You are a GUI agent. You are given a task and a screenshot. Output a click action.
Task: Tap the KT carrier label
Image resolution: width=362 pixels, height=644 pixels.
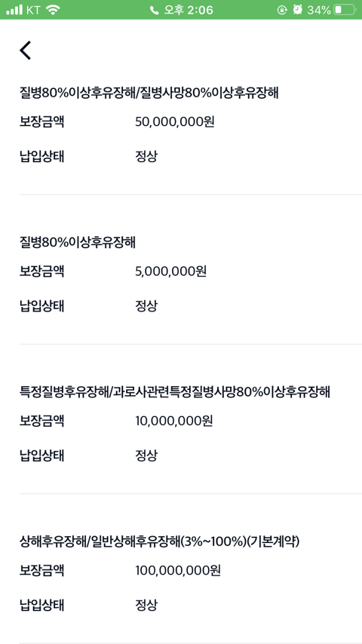(33, 11)
